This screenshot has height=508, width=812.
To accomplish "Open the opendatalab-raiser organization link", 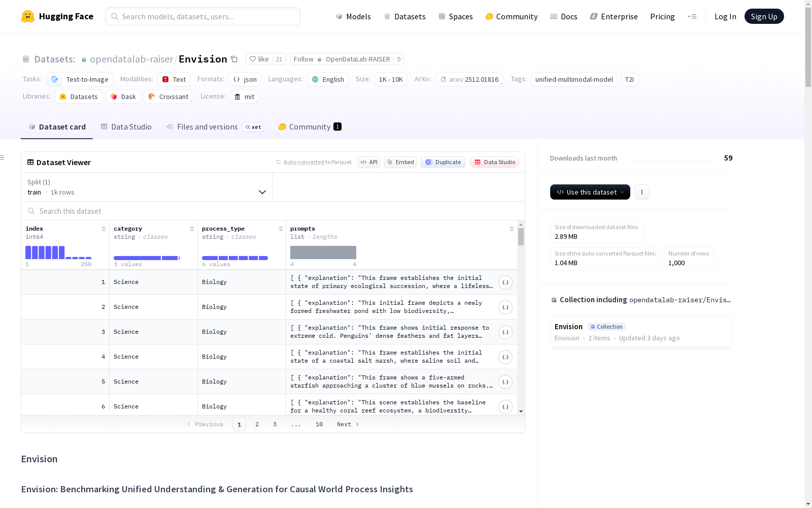I will coord(131,59).
